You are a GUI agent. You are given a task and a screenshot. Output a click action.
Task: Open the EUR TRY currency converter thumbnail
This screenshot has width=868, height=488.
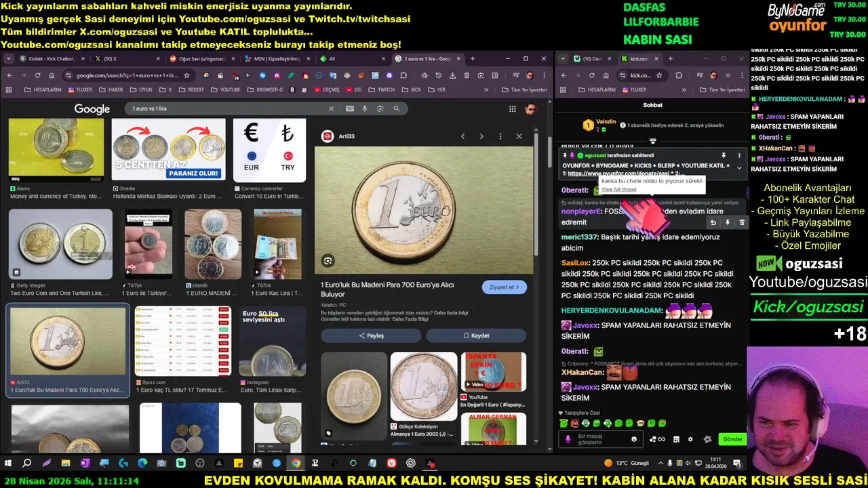click(x=269, y=150)
